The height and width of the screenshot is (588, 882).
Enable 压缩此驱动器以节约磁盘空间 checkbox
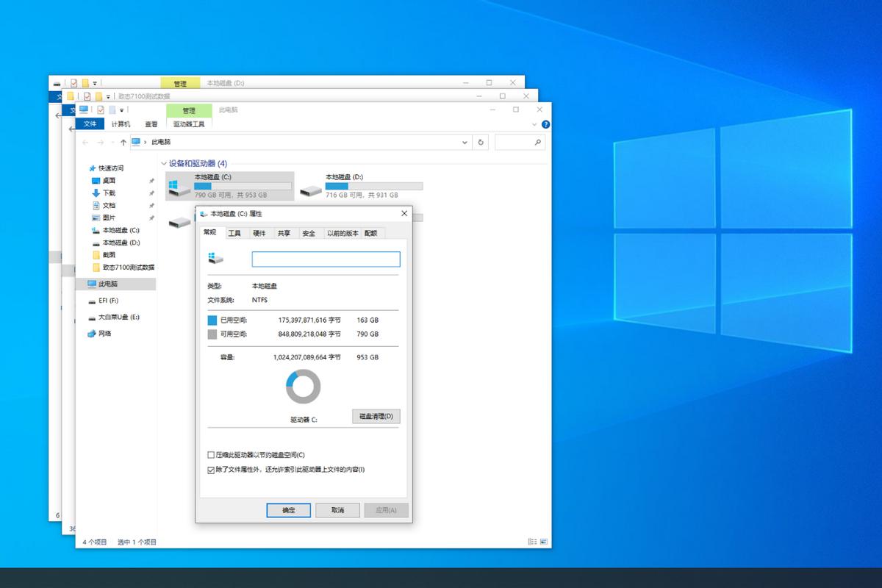(212, 455)
